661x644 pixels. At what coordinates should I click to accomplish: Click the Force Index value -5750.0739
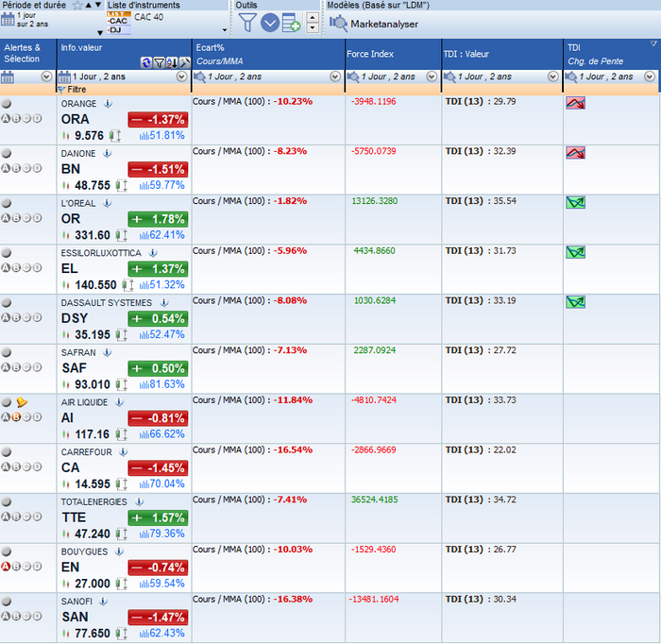374,151
